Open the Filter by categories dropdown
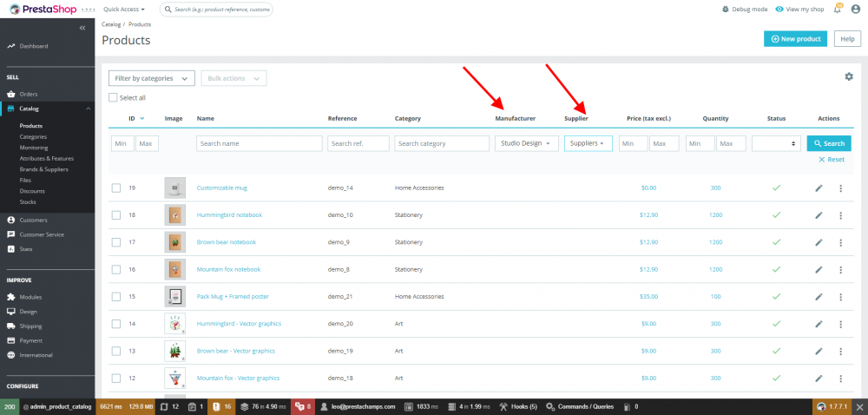The width and height of the screenshot is (868, 415). pos(152,78)
